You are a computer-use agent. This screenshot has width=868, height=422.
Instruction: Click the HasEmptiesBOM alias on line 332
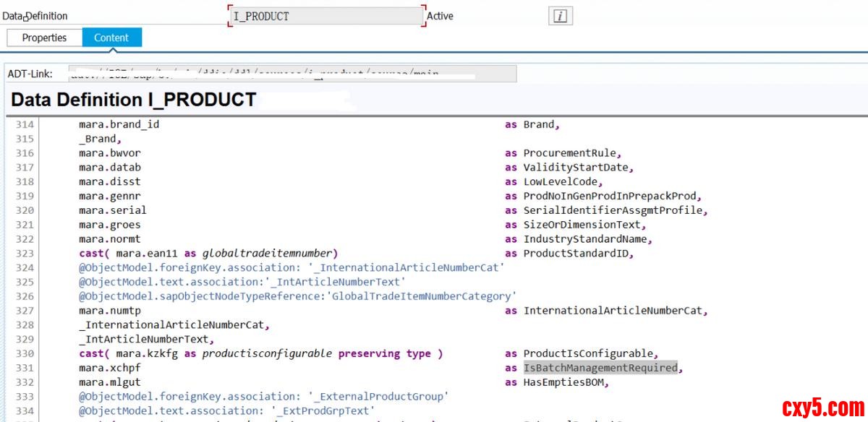click(x=565, y=382)
